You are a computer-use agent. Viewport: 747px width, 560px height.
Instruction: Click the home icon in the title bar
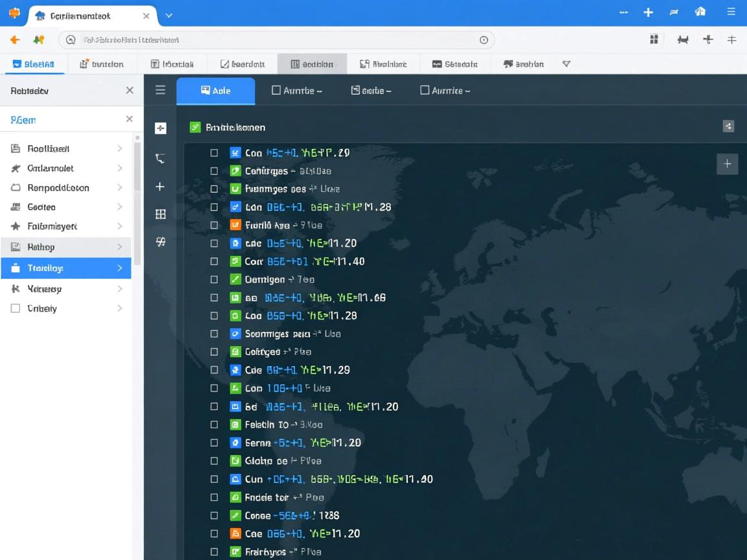click(700, 12)
